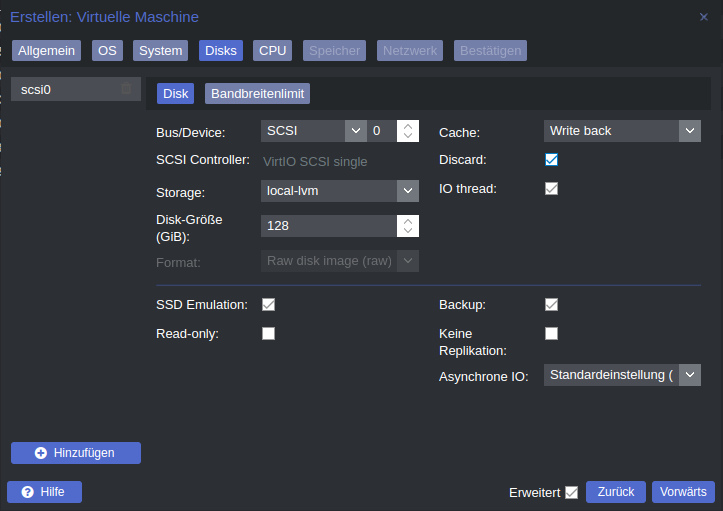Check the Keine Replikation box
This screenshot has height=511, width=723.
point(551,333)
